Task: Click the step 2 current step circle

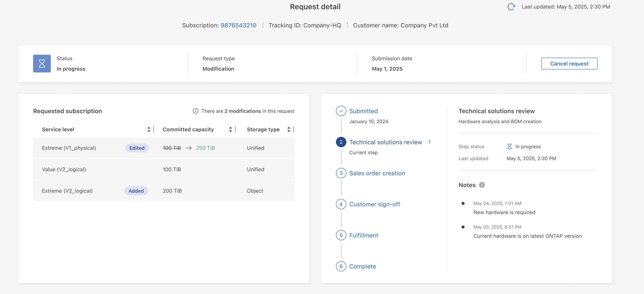Action: tap(341, 142)
